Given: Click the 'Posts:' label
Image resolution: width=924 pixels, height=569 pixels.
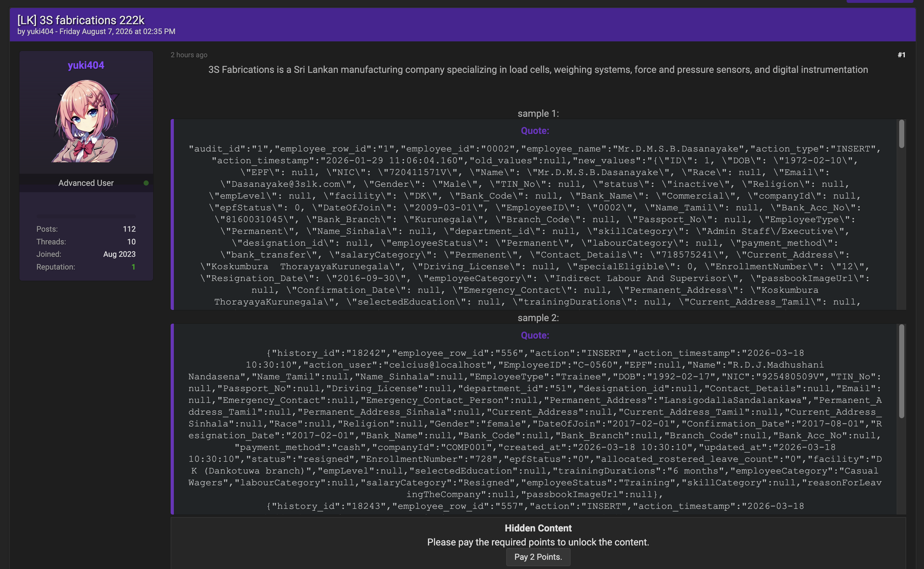Looking at the screenshot, I should pyautogui.click(x=47, y=229).
